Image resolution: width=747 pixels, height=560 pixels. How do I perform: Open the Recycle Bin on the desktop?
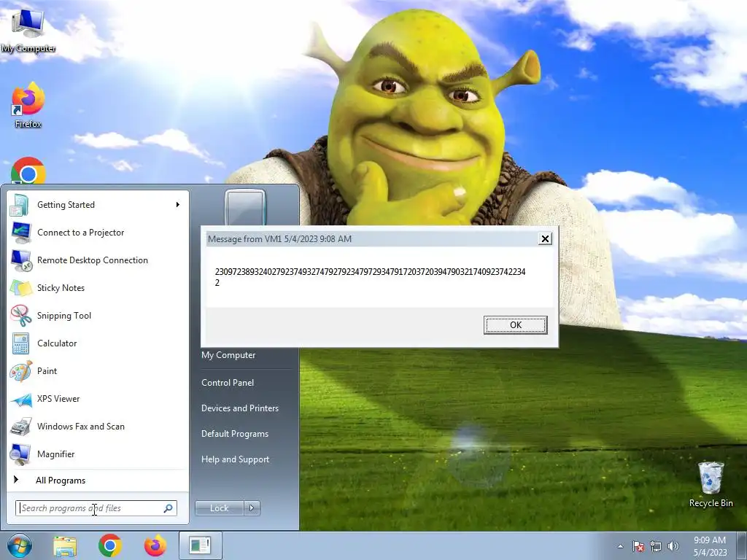[711, 484]
